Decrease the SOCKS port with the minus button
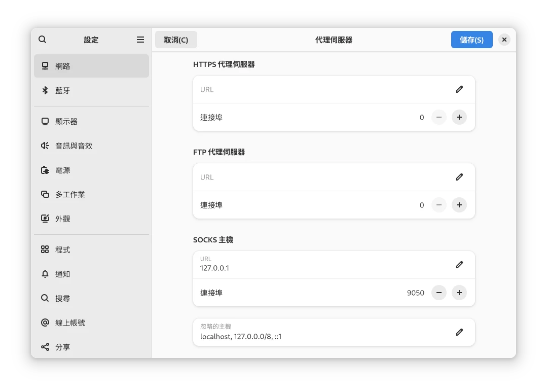 pyautogui.click(x=439, y=293)
